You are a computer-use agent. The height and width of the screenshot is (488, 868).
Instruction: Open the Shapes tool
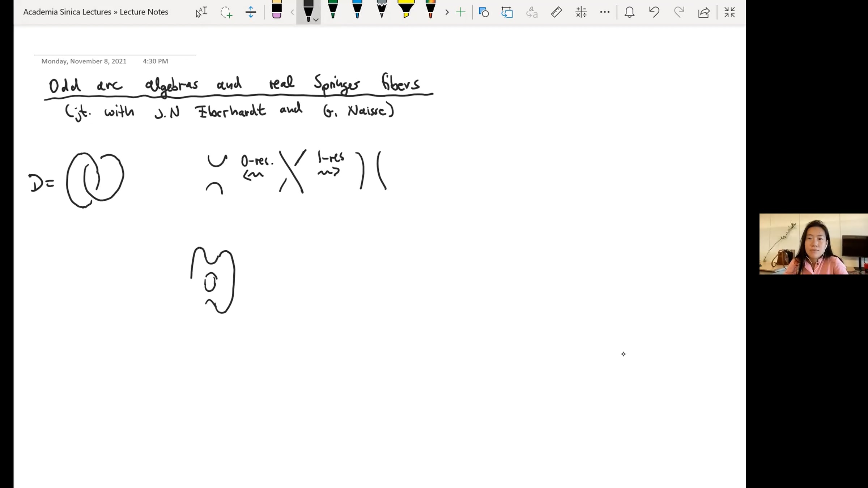coord(484,12)
